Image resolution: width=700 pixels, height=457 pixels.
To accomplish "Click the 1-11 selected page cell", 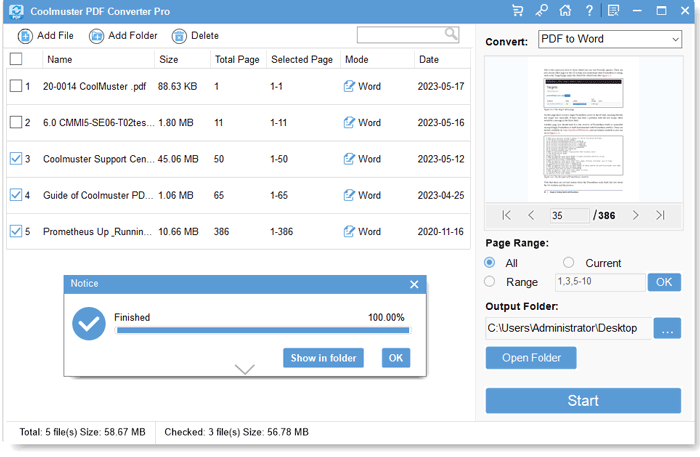I will [279, 123].
